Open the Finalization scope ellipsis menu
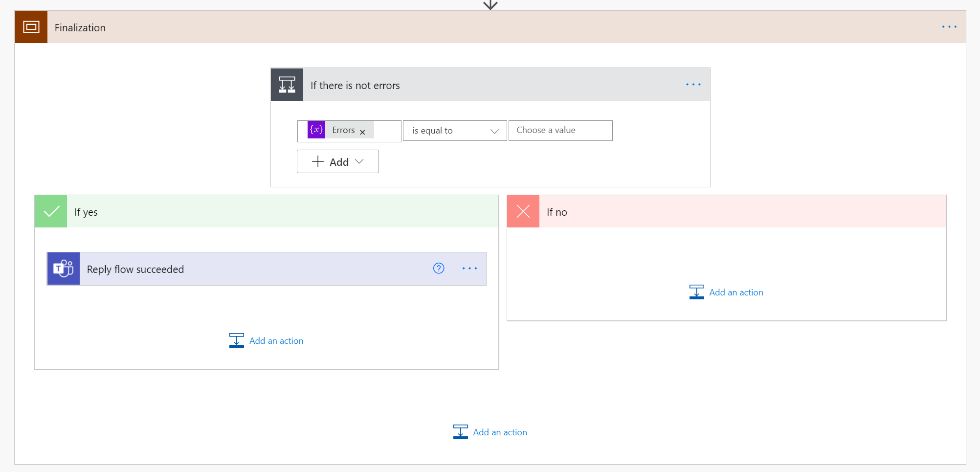 pos(949,27)
